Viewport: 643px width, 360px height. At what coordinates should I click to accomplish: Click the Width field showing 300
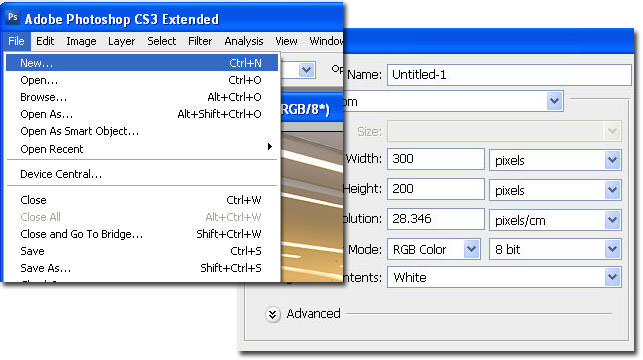pos(436,159)
